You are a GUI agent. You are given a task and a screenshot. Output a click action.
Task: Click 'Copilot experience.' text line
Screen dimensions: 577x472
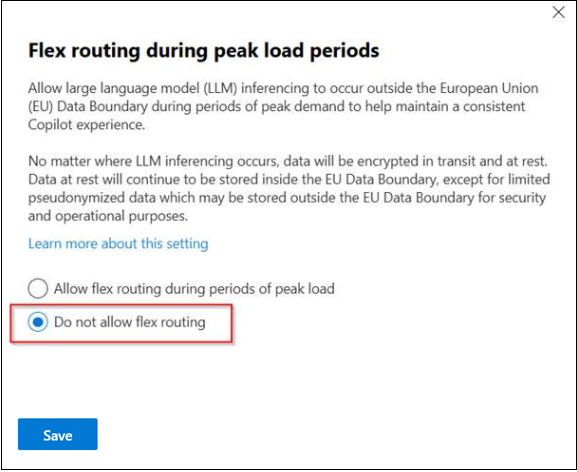[x=86, y=125]
